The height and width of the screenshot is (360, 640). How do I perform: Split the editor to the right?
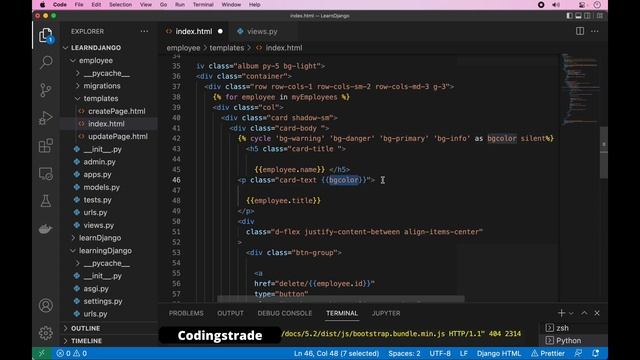pos(580,31)
